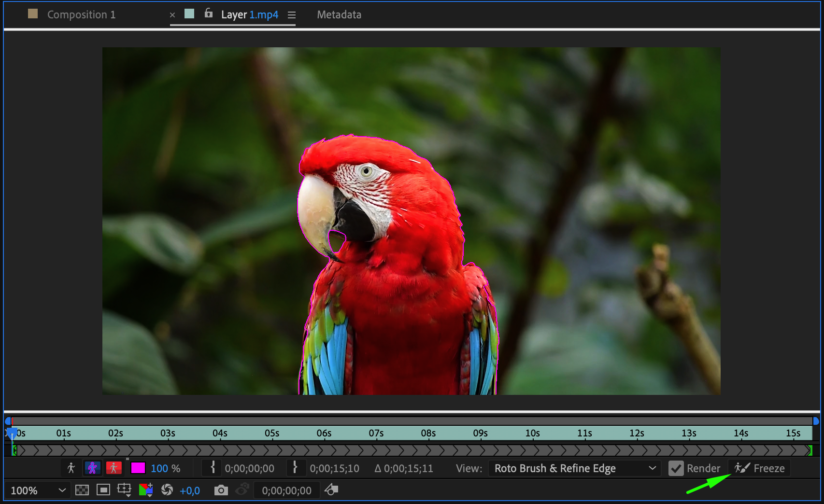
Task: Switch to the Metadata tab
Action: pos(339,14)
